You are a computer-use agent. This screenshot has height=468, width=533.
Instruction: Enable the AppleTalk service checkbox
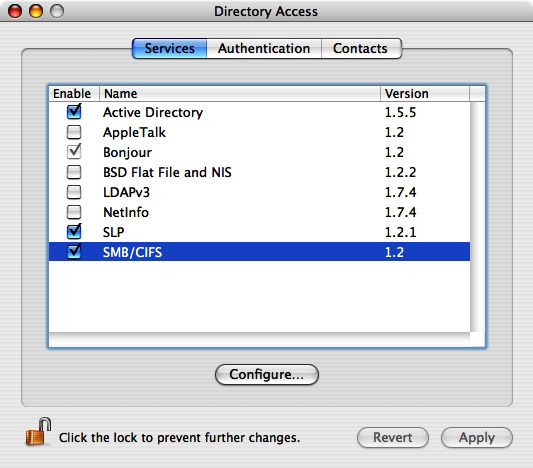pyautogui.click(x=74, y=132)
